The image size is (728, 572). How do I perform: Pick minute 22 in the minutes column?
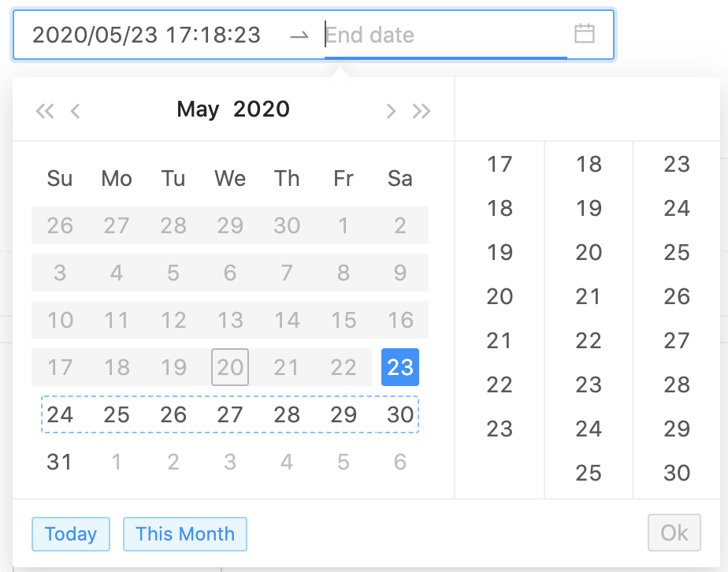[x=588, y=340]
